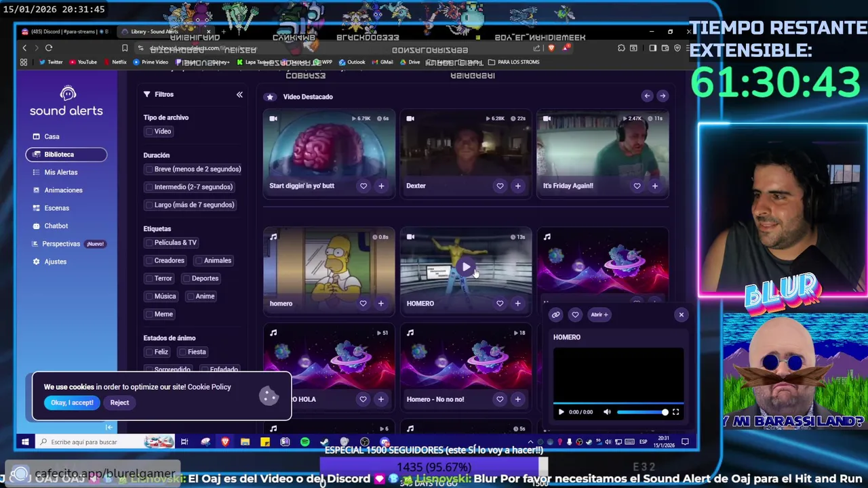The height and width of the screenshot is (488, 868).
Task: Toggle the Música tag checkbox
Action: pyautogui.click(x=149, y=296)
